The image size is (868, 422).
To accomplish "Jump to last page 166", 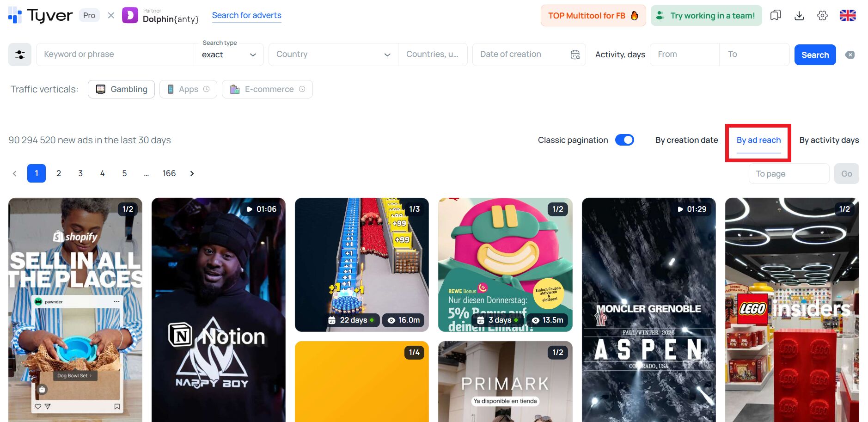I will click(169, 173).
